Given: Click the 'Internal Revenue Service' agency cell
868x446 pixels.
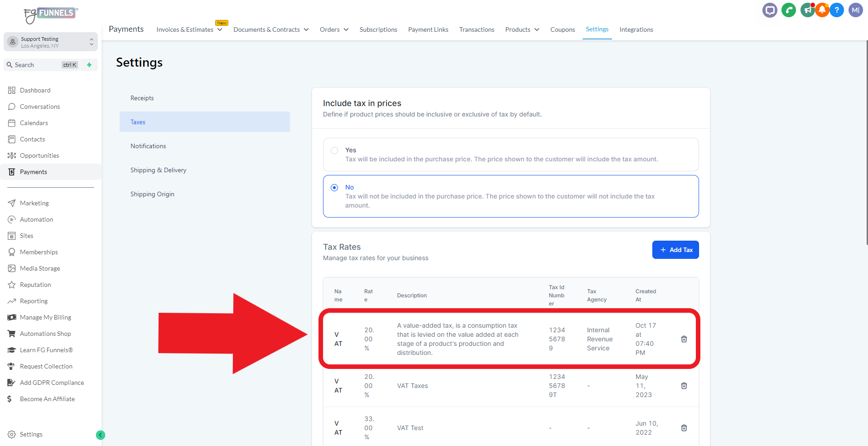Looking at the screenshot, I should pyautogui.click(x=600, y=339).
